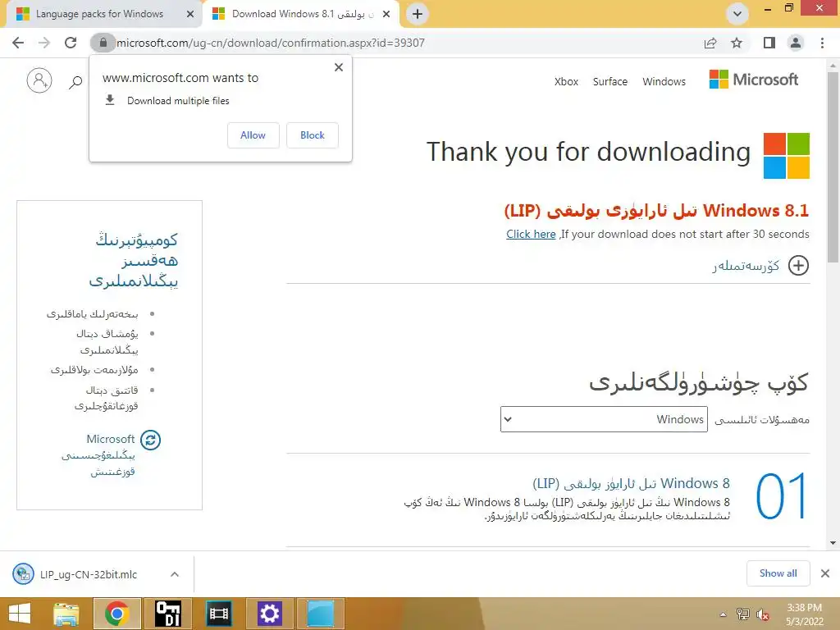This screenshot has height=630, width=840.
Task: Click the Microsoft account sign-in icon
Action: [x=39, y=81]
